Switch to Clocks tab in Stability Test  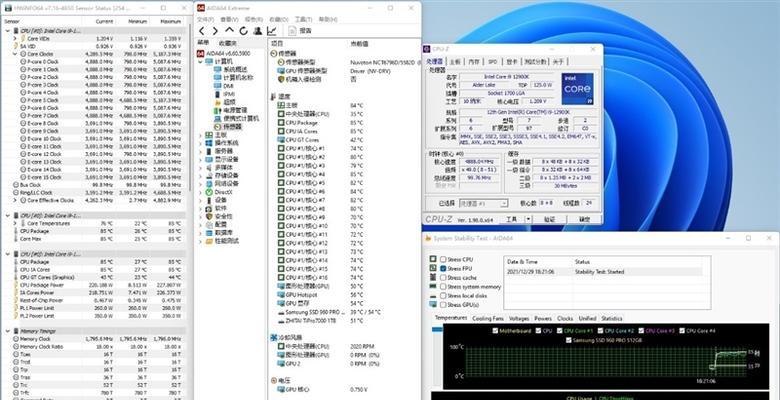pyautogui.click(x=565, y=318)
